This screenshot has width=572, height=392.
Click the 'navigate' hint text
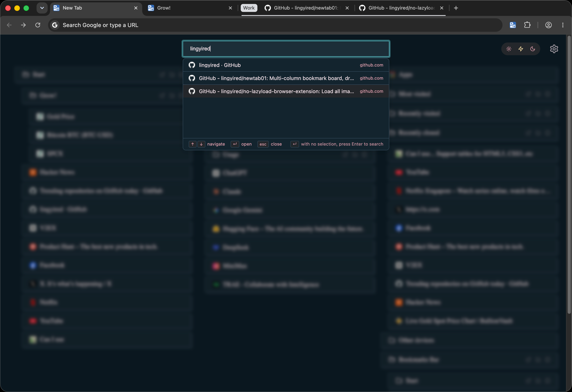click(216, 144)
